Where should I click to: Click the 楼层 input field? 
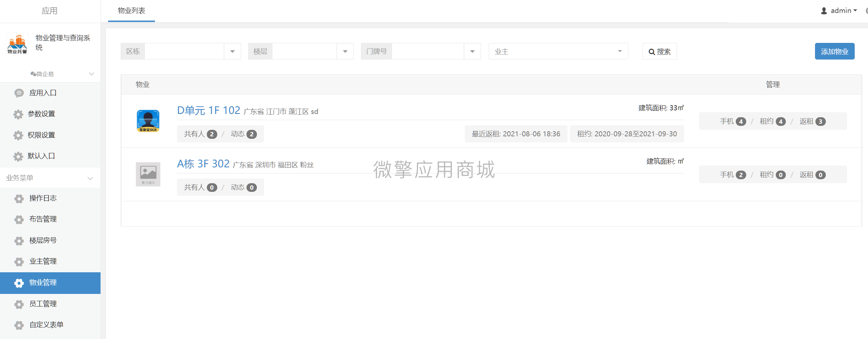(304, 51)
